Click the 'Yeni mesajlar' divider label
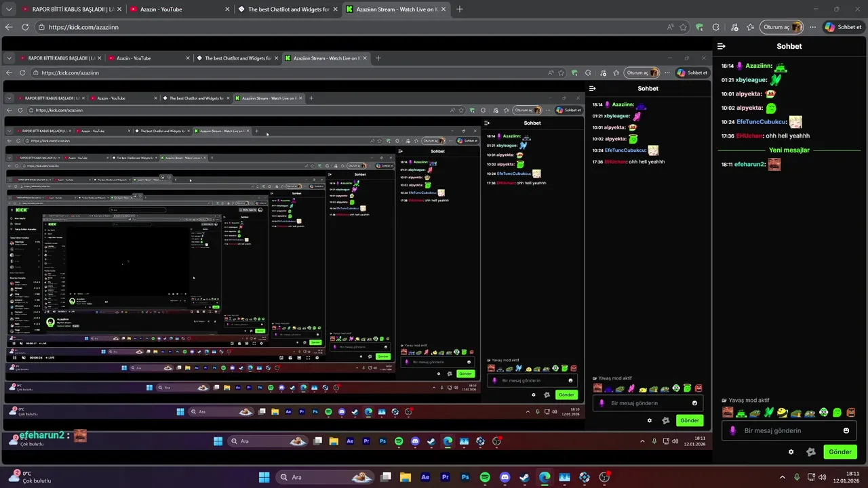Viewport: 868px width, 488px height. click(x=789, y=150)
